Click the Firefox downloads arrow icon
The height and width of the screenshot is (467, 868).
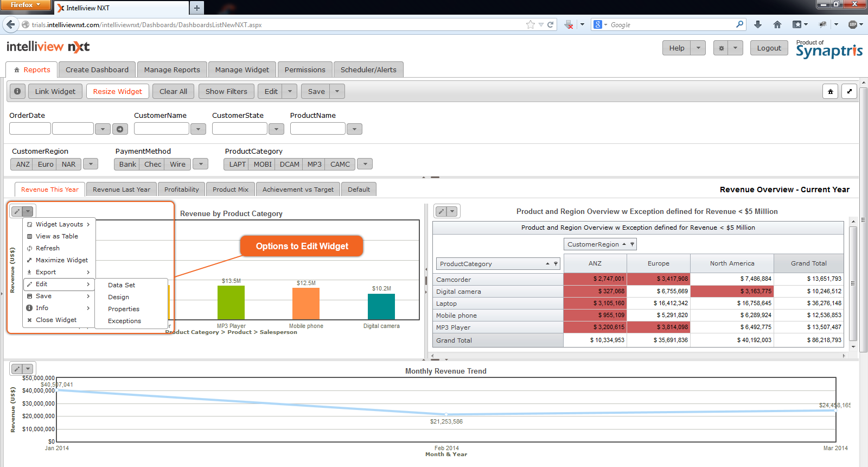point(758,24)
